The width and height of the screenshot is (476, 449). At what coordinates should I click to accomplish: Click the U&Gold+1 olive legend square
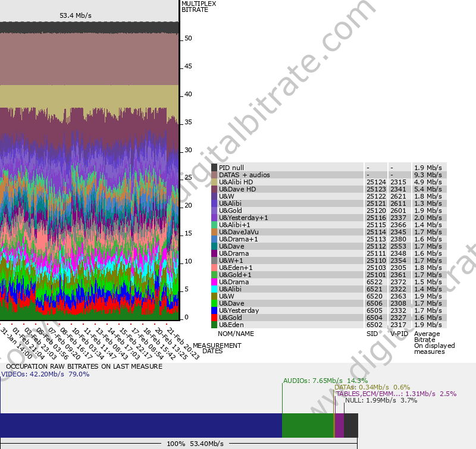(213, 275)
